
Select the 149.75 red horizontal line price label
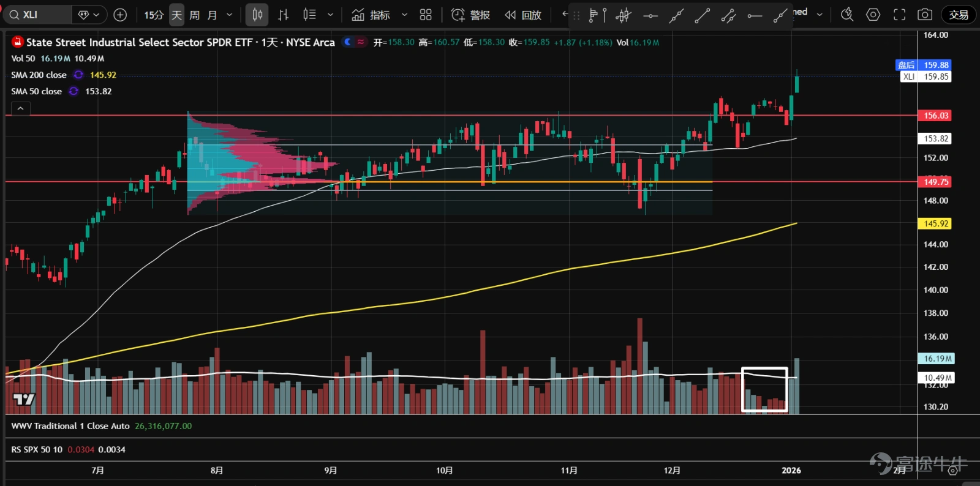935,182
